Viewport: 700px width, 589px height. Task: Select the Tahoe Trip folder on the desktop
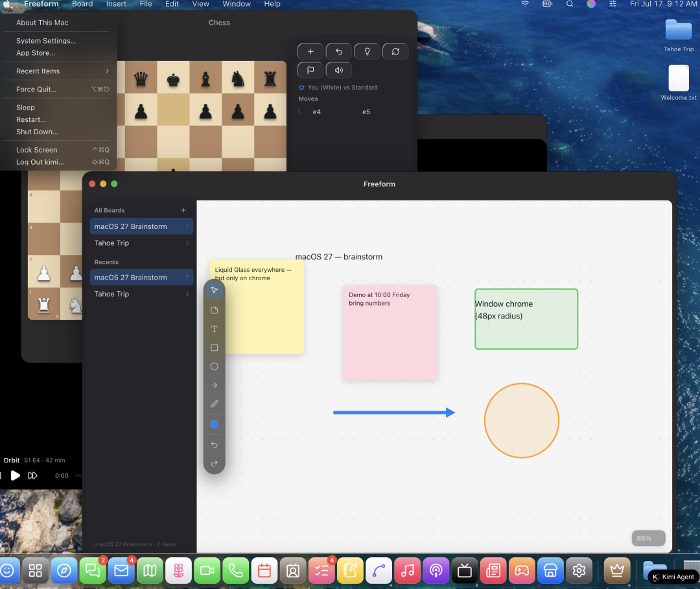pyautogui.click(x=679, y=36)
